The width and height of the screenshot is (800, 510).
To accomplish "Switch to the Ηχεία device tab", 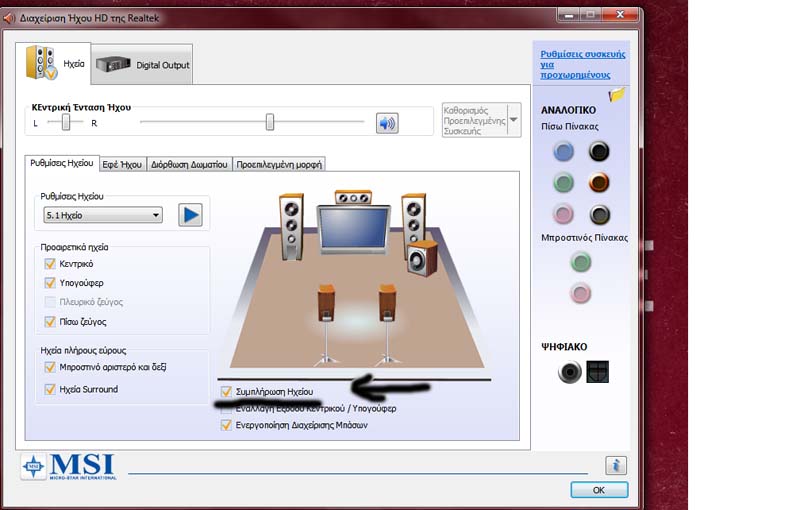I will (x=54, y=63).
